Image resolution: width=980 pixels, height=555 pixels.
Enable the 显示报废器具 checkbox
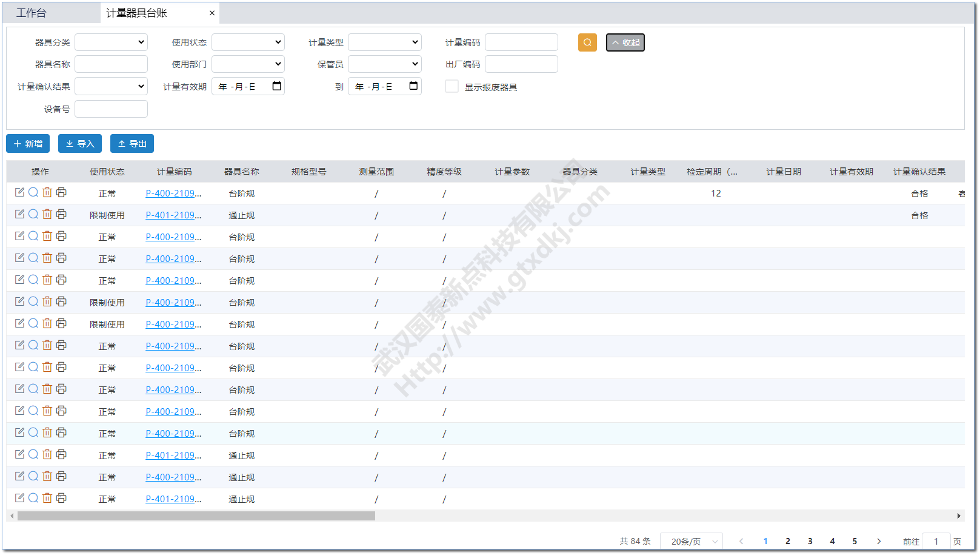452,87
